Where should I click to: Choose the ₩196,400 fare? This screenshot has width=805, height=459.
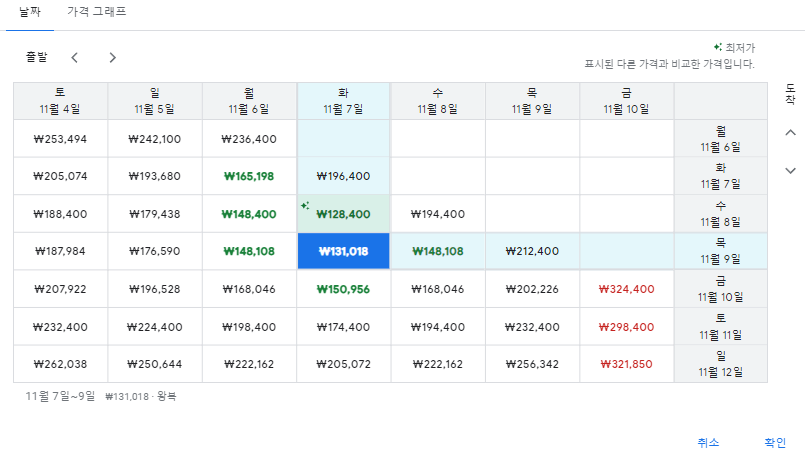click(x=343, y=176)
